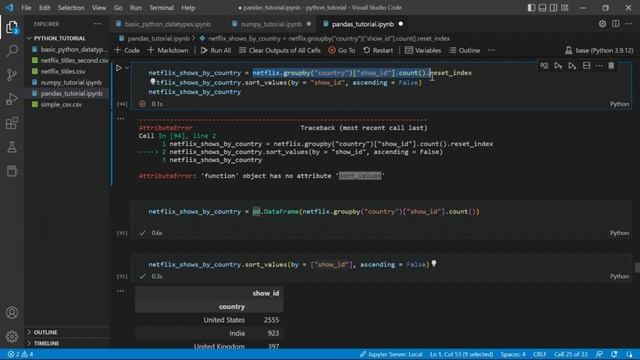
Task: Click the notebook settings gear icon near the editor tabs
Action: coord(602,24)
